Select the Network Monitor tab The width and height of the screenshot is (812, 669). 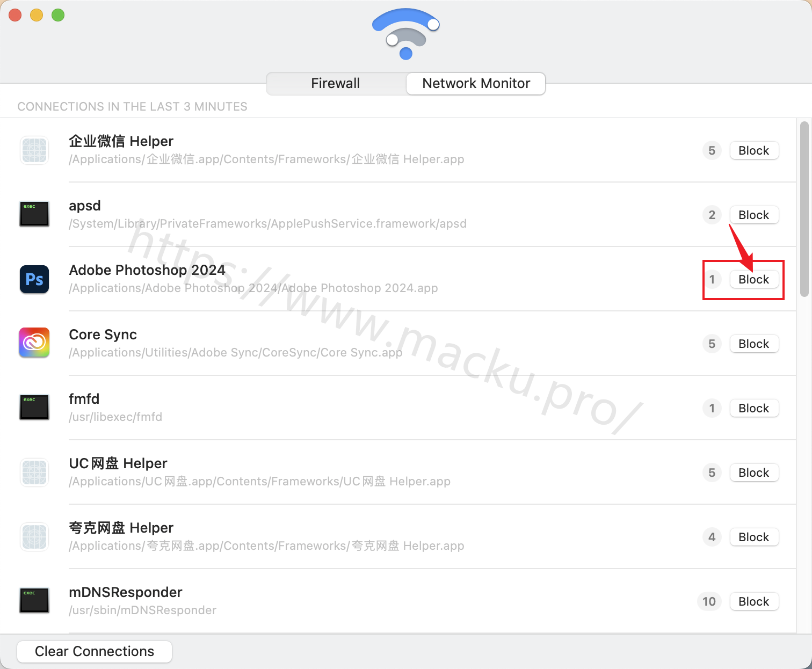click(x=476, y=83)
